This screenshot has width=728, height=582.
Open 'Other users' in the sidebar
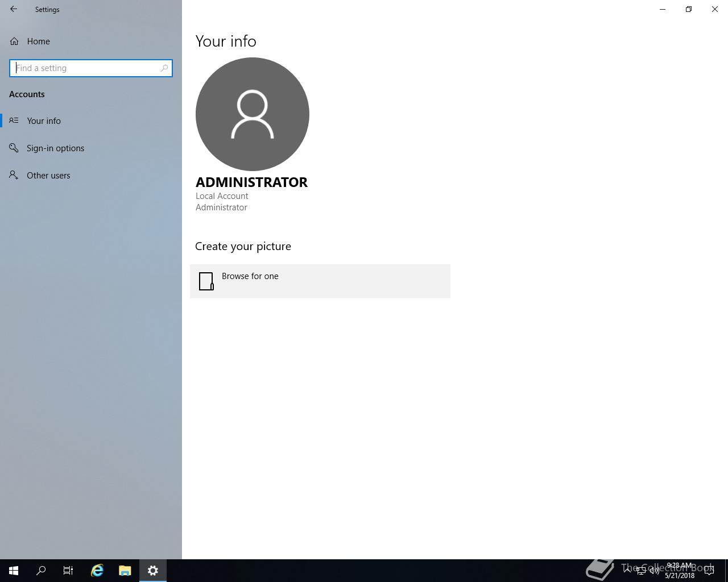point(91,175)
